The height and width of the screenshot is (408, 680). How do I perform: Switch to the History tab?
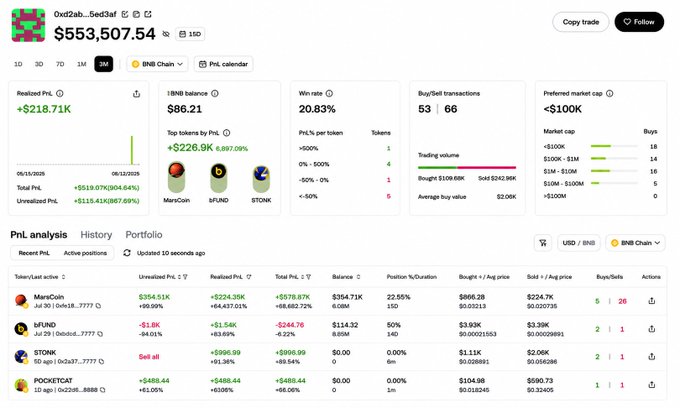click(x=96, y=235)
